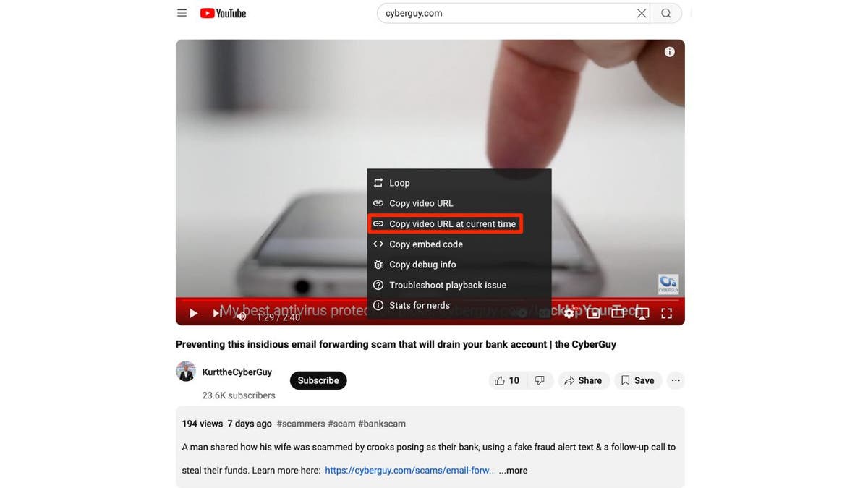Image resolution: width=868 pixels, height=488 pixels.
Task: Open the playback settings gear
Action: tap(569, 312)
